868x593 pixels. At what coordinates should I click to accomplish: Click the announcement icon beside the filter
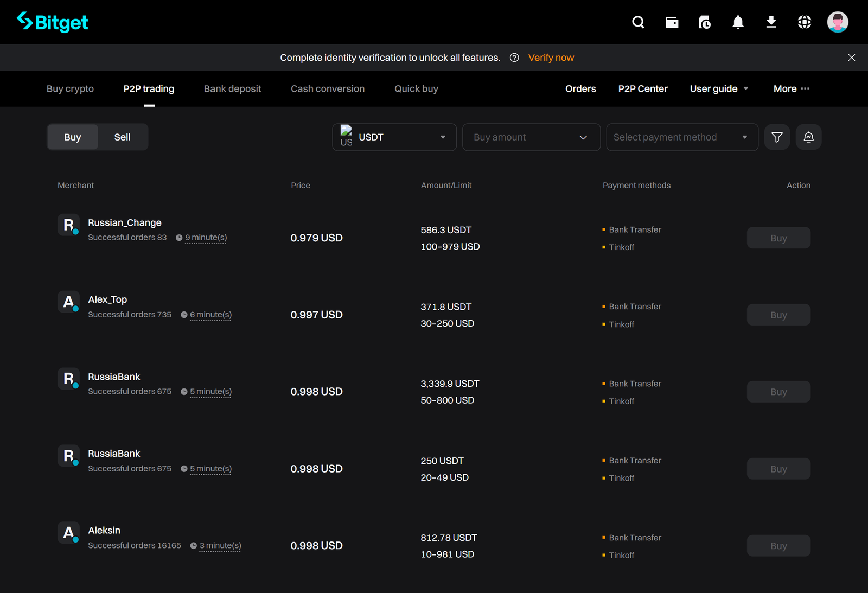[x=808, y=137]
